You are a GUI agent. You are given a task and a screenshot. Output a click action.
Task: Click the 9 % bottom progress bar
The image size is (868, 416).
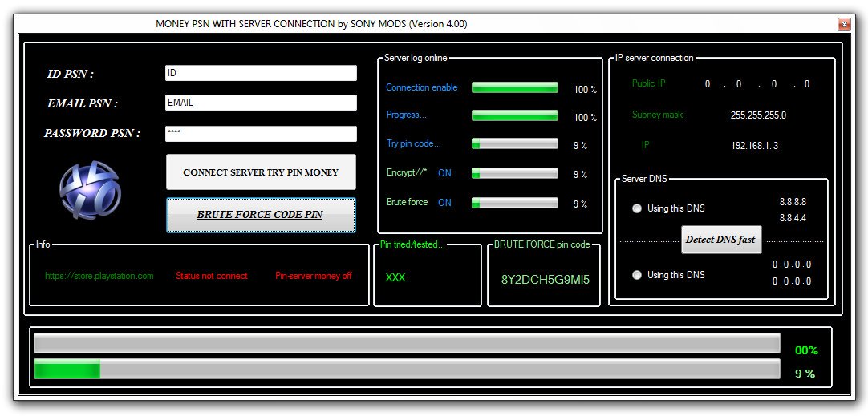coord(407,369)
